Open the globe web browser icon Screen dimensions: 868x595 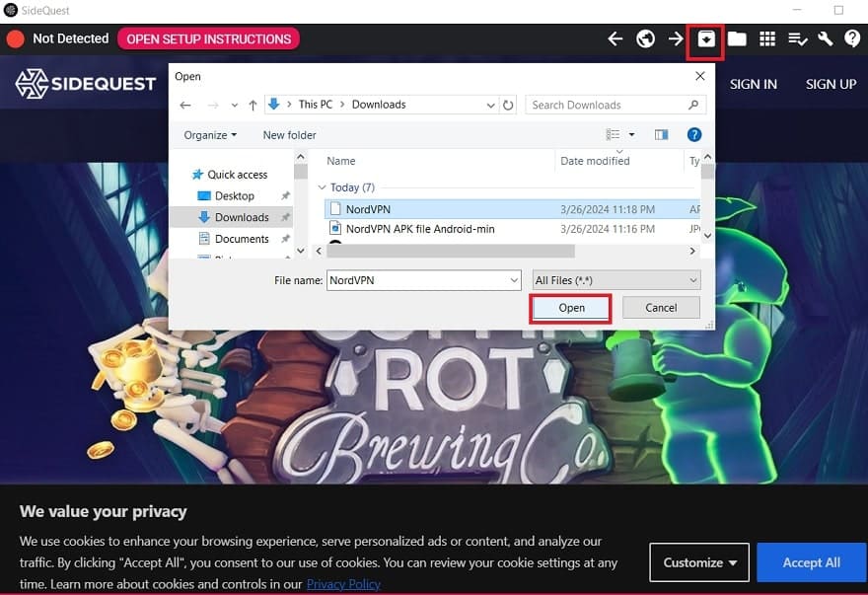click(x=645, y=38)
